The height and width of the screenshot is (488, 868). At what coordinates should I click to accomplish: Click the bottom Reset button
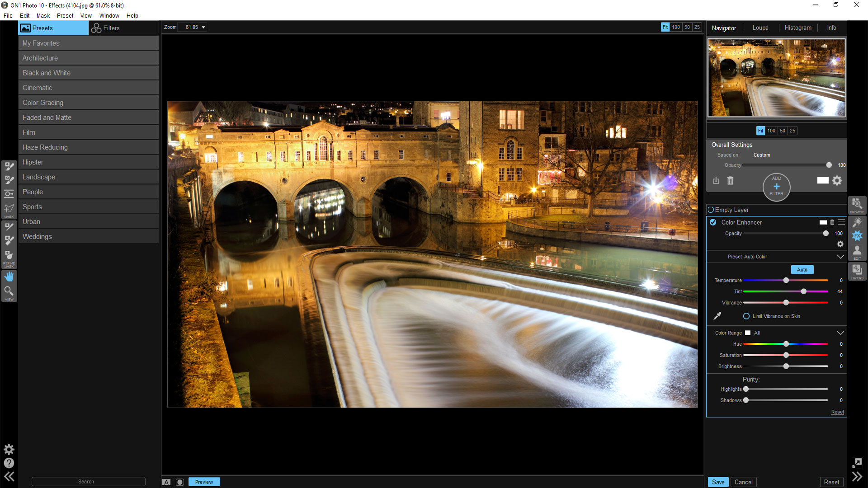tap(831, 482)
